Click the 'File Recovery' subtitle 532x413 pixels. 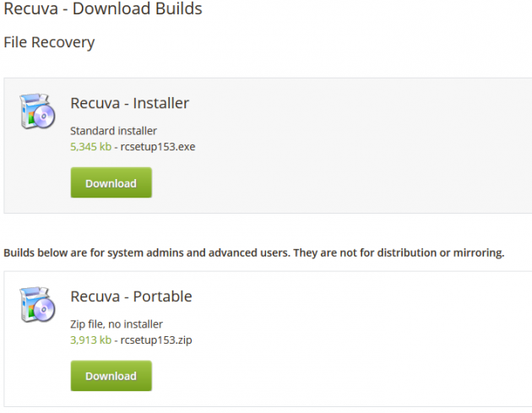(x=49, y=43)
